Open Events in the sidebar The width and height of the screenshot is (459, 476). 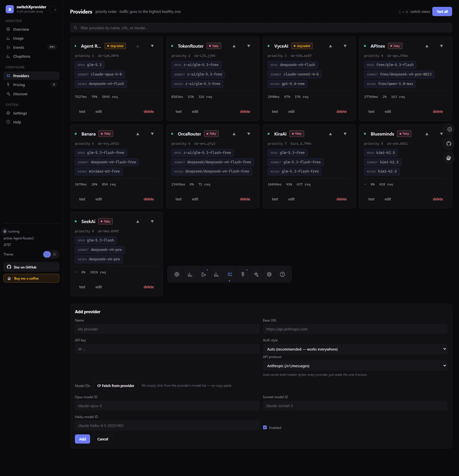point(31,47)
